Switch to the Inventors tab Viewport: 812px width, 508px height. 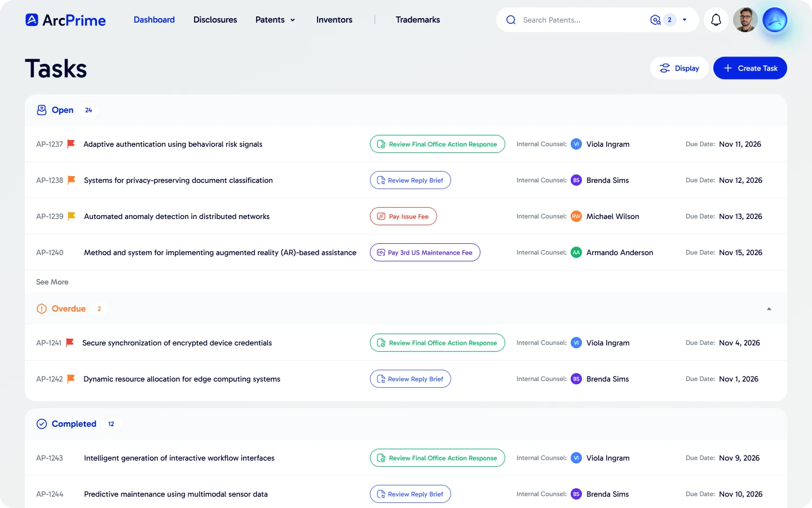pyautogui.click(x=334, y=20)
